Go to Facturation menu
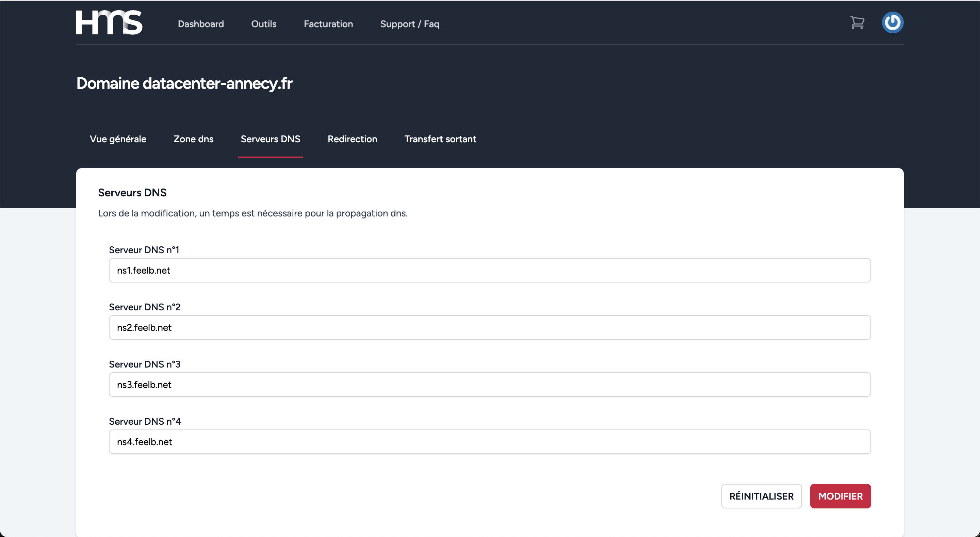 [x=328, y=24]
